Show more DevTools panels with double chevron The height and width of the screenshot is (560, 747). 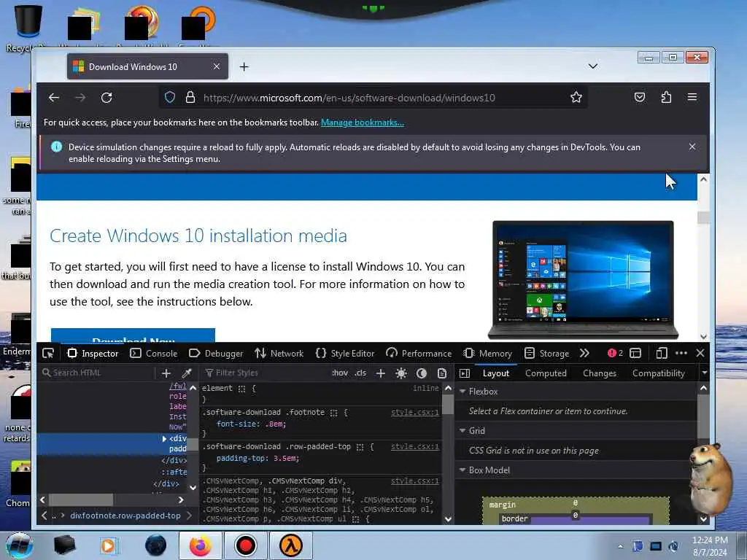click(584, 354)
